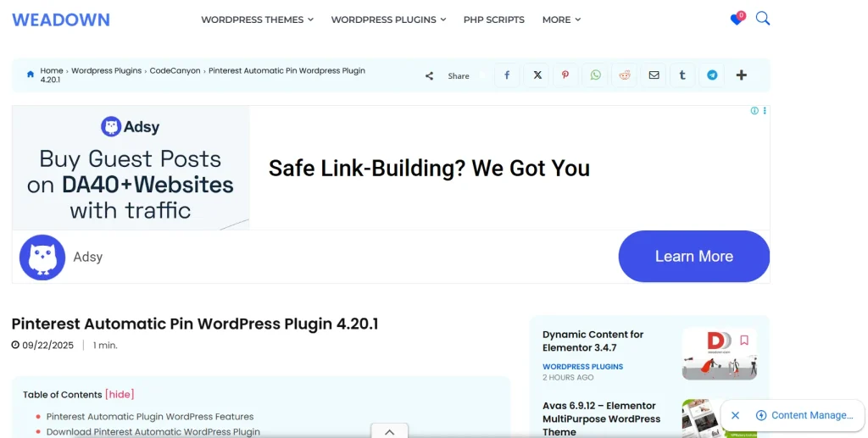Close the Content Manage popup
Image resolution: width=868 pixels, height=438 pixels.
tap(735, 415)
